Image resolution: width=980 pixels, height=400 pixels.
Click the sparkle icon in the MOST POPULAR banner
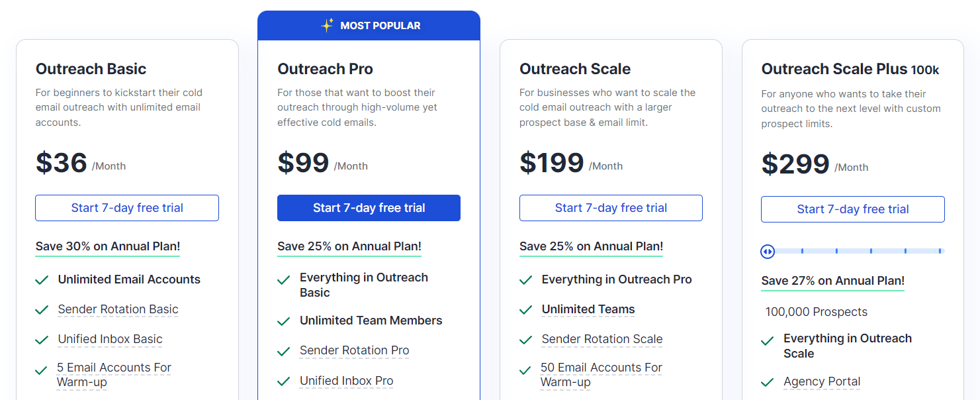coord(326,25)
